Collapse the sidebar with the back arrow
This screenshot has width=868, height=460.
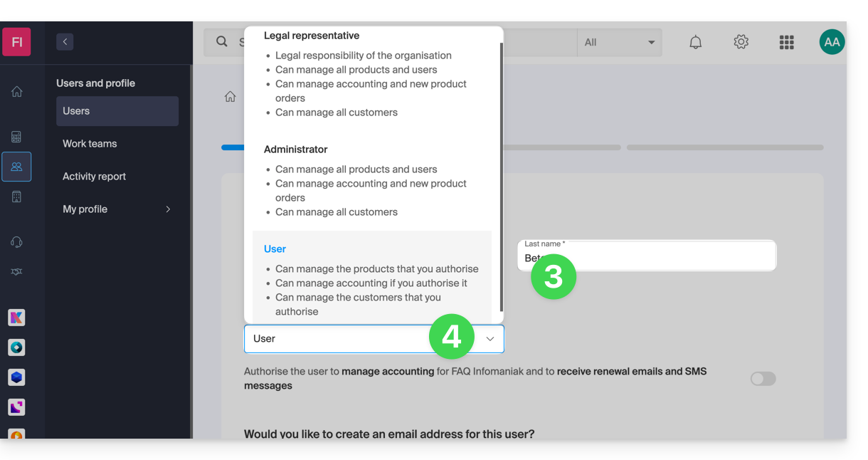point(65,42)
